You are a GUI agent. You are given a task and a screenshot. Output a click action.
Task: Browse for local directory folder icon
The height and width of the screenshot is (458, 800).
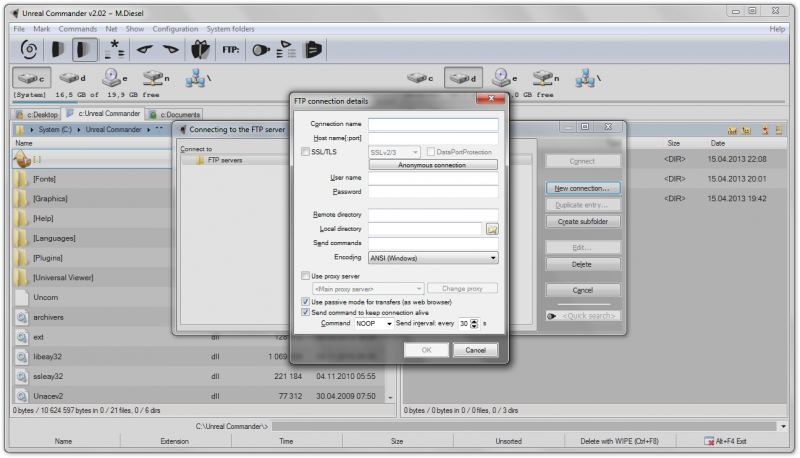[x=492, y=229]
